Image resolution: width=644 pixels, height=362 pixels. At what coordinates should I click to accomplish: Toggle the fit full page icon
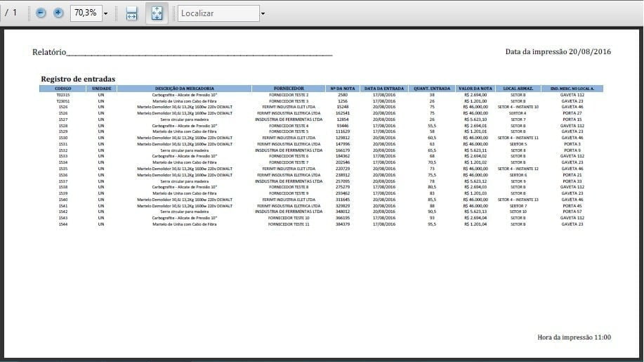pos(157,13)
